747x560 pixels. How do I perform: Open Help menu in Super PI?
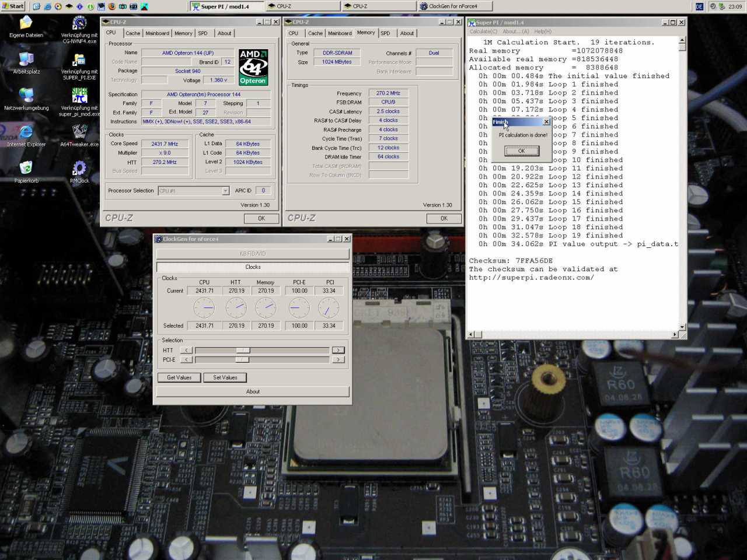(543, 32)
